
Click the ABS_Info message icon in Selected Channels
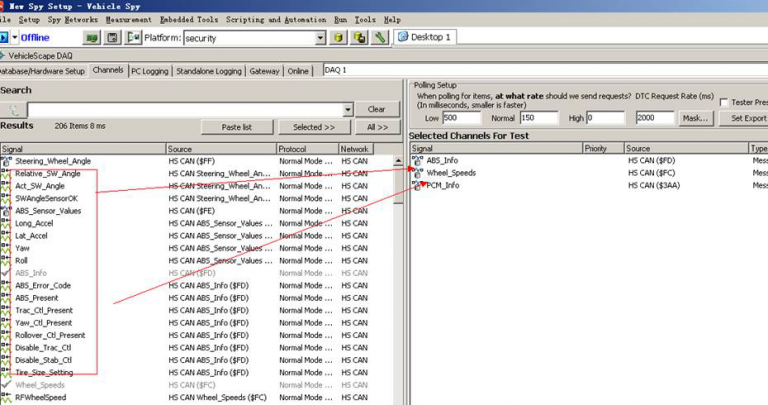(417, 160)
